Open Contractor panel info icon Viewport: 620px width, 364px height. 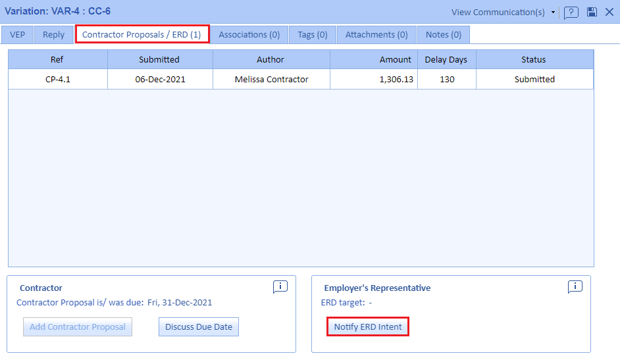(x=280, y=286)
